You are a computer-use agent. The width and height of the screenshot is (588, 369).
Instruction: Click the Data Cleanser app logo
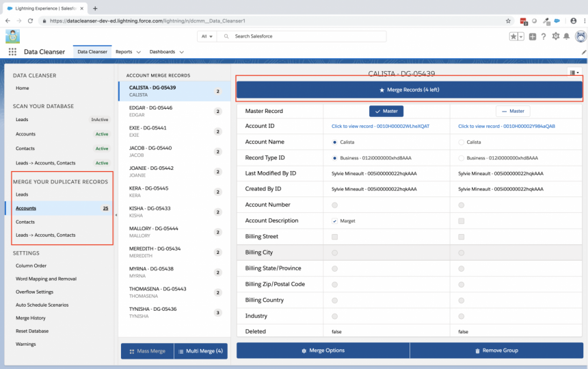12,36
